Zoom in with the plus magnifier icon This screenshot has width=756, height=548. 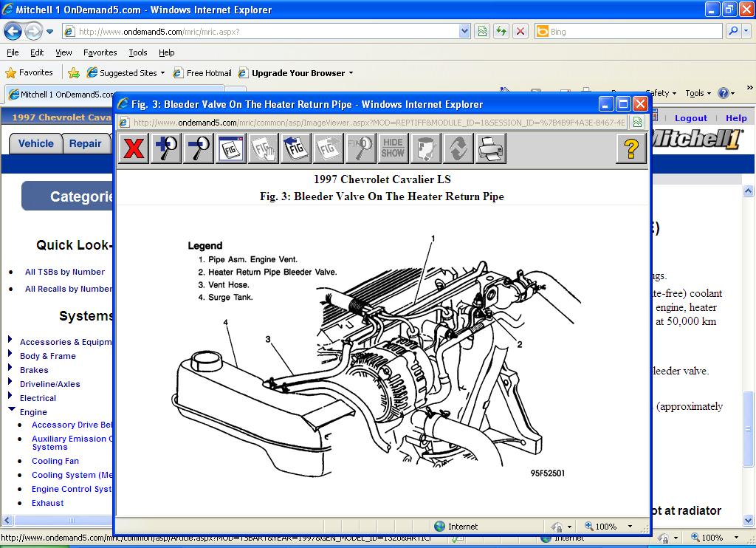coord(166,148)
